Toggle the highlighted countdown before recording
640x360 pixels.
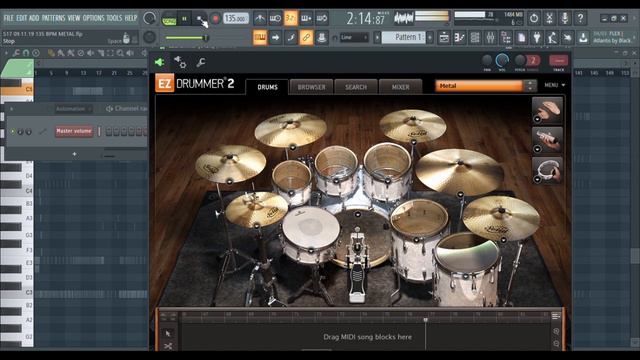(x=291, y=18)
